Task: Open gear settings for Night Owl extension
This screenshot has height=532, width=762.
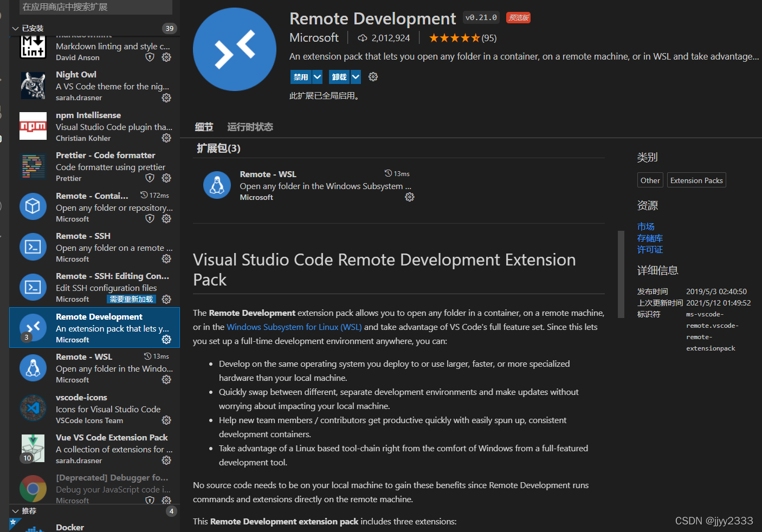Action: [166, 98]
